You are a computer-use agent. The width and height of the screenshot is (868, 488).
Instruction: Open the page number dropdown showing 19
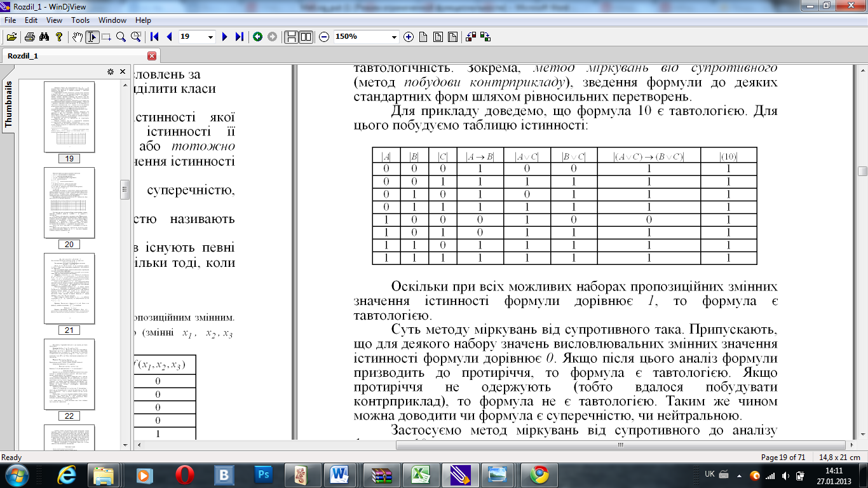(x=211, y=37)
